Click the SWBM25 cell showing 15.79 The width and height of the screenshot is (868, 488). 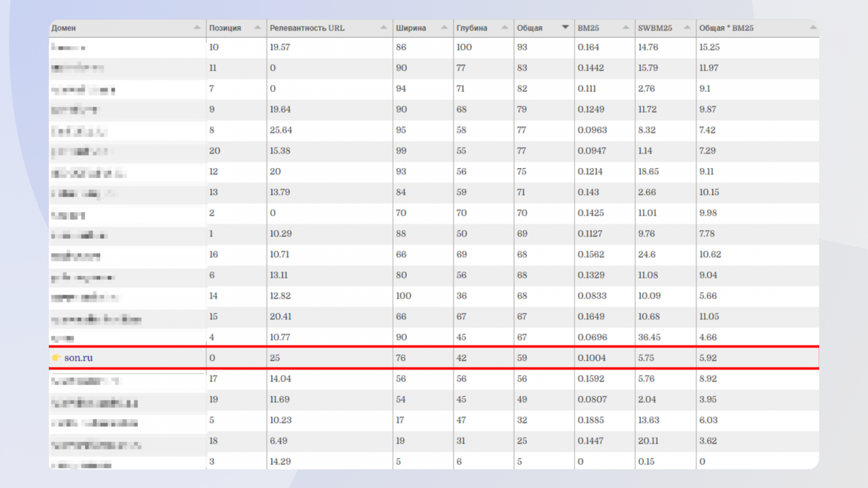click(x=648, y=68)
